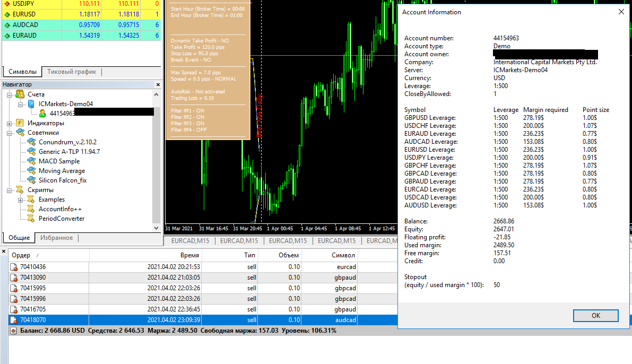Click the Conundrum_v.2.10.2 expert icon

(31, 142)
